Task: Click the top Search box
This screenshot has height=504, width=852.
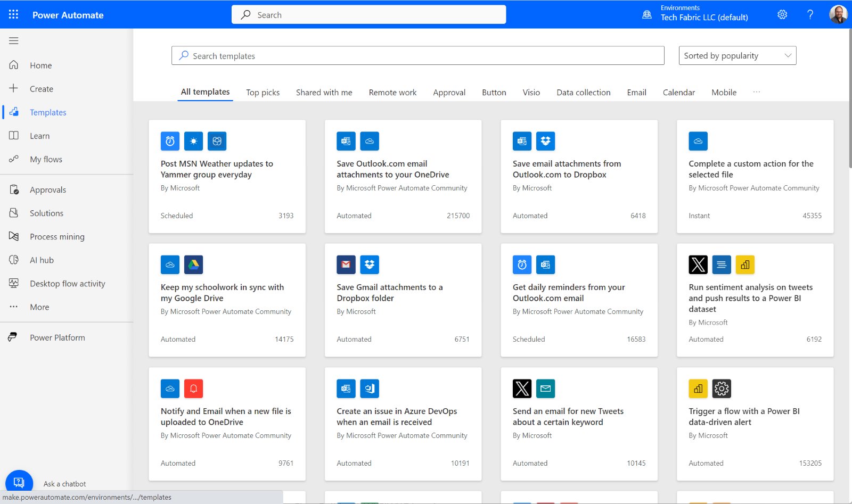Action: [368, 15]
